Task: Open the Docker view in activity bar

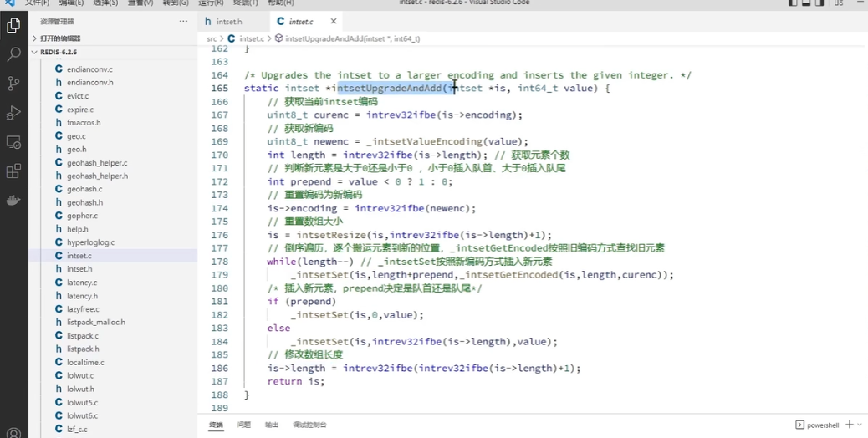Action: click(14, 201)
